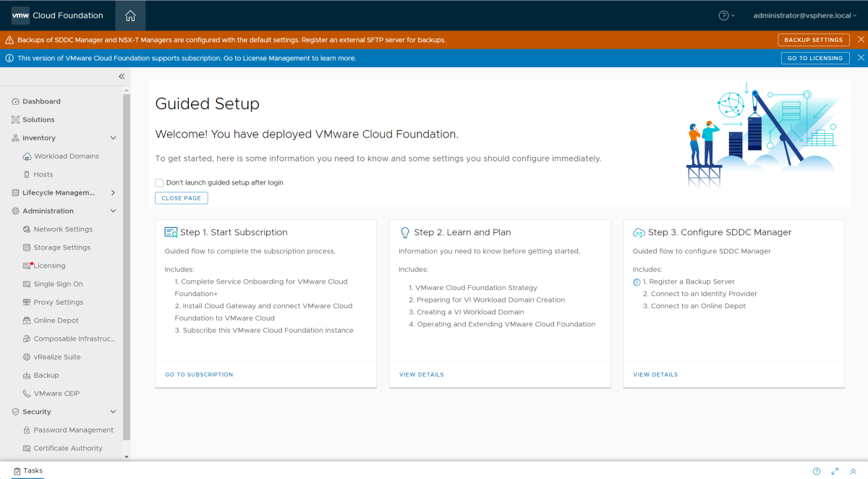
Task: Click the Backup Settings button
Action: click(x=813, y=40)
